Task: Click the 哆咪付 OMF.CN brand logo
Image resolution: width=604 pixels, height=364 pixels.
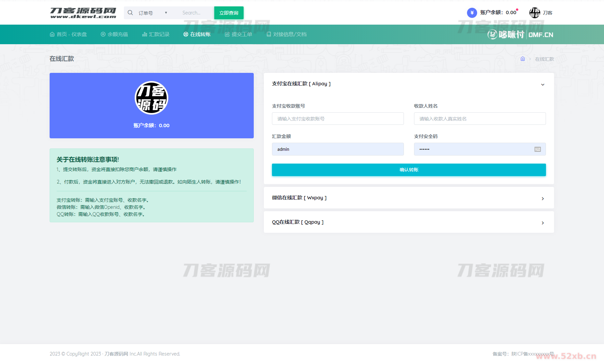Action: [520, 34]
